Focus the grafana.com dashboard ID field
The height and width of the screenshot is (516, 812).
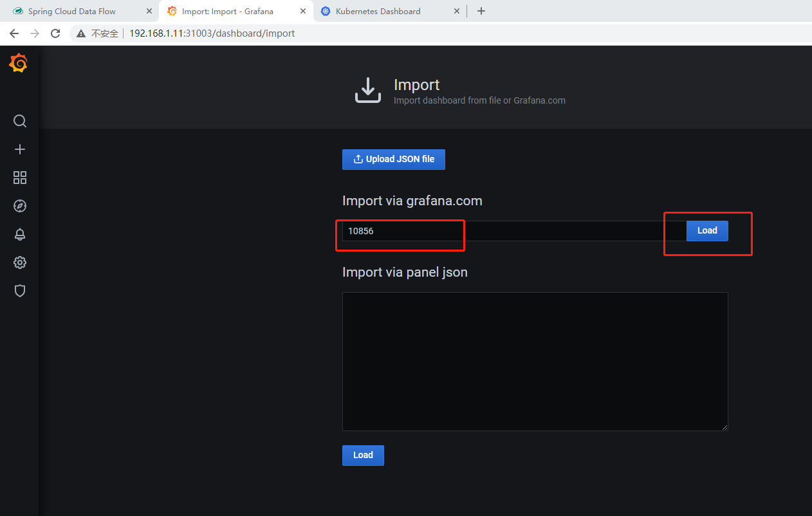pos(514,231)
